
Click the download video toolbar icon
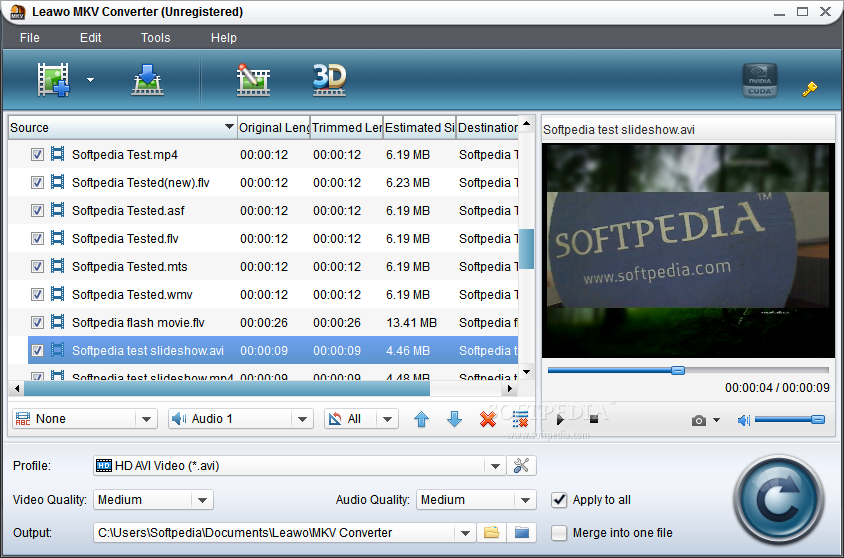(147, 80)
